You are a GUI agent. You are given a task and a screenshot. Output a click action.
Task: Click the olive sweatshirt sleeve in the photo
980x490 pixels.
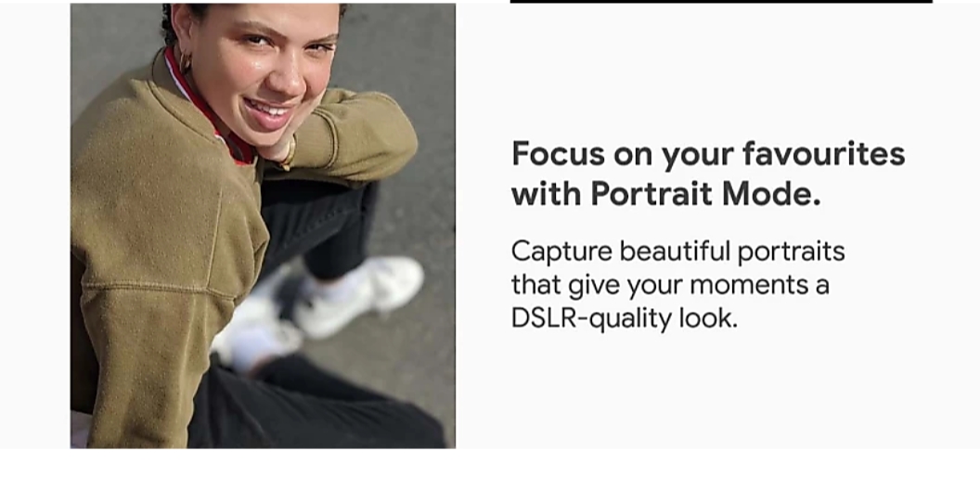point(356,135)
